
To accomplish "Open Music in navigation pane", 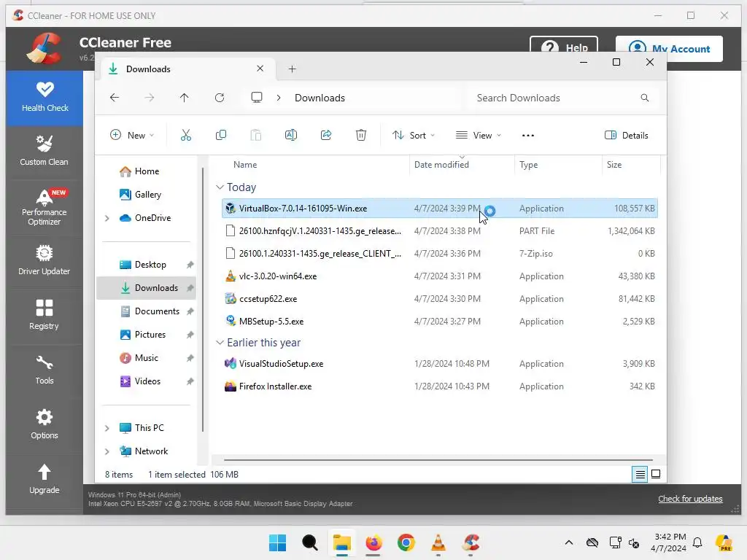I will point(146,357).
